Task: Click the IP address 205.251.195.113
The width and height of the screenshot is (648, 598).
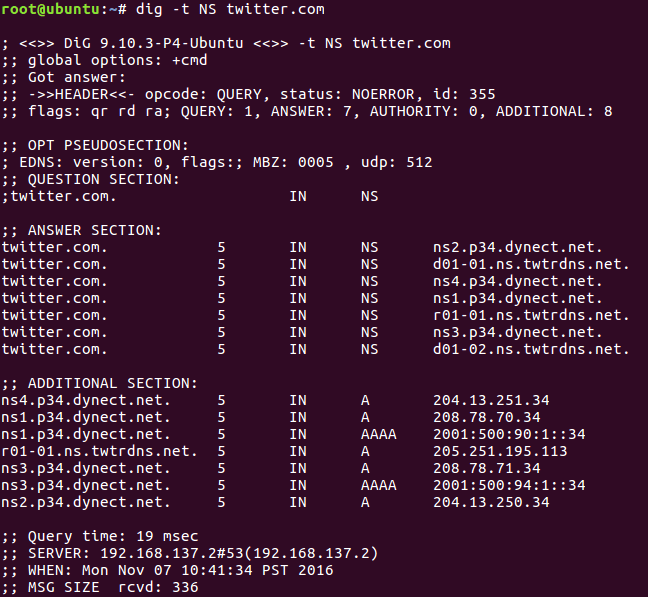Action: pos(500,451)
